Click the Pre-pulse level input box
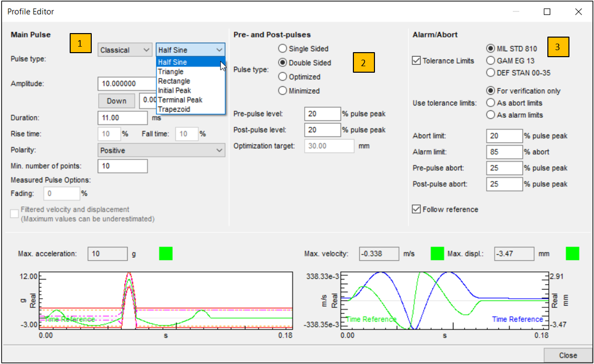594x364 pixels. pos(322,114)
